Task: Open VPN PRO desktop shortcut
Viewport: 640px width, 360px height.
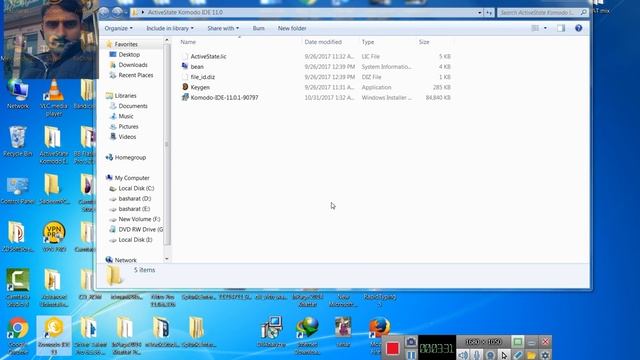Action: pyautogui.click(x=54, y=236)
